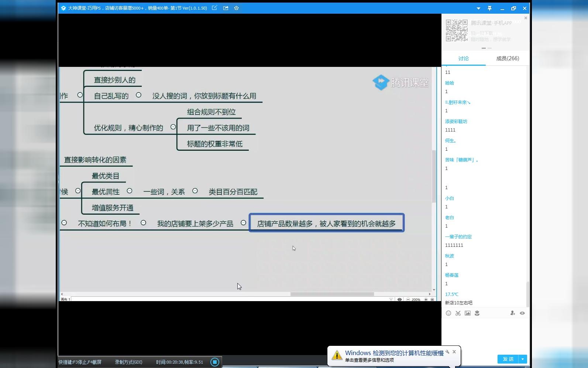Image resolution: width=588 pixels, height=368 pixels.
Task: Click the add member icon in chat toolbar
Action: pyautogui.click(x=512, y=313)
